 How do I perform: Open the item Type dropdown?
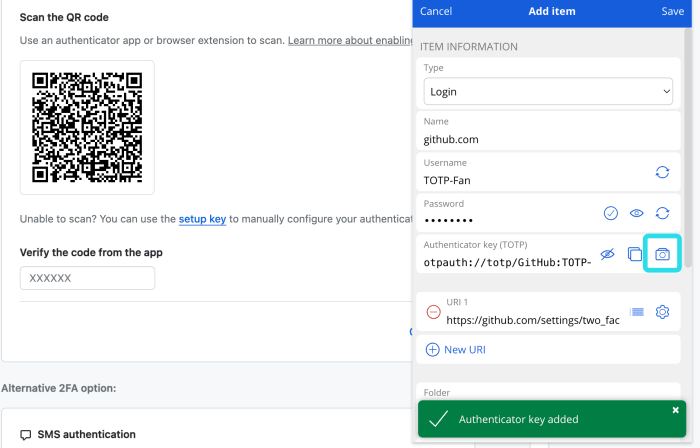coord(548,91)
